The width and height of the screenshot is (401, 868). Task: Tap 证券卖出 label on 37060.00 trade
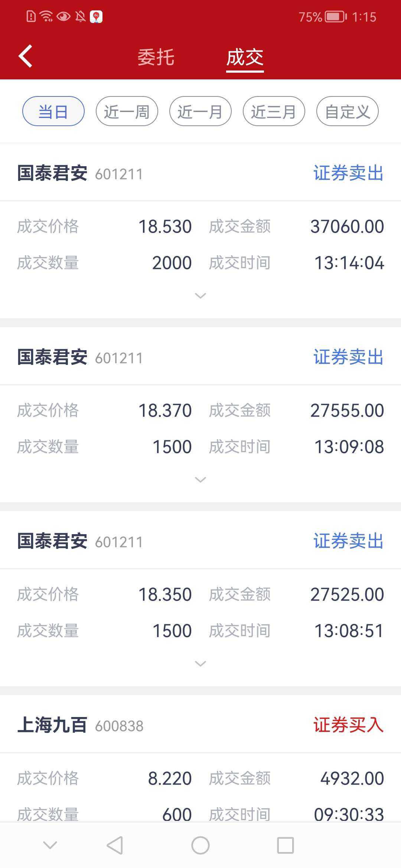point(348,173)
